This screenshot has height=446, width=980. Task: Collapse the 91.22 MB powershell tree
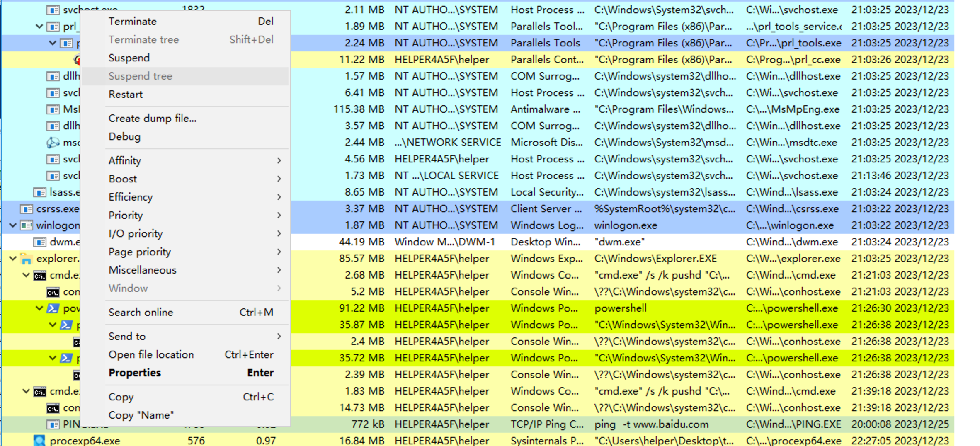[x=39, y=308]
